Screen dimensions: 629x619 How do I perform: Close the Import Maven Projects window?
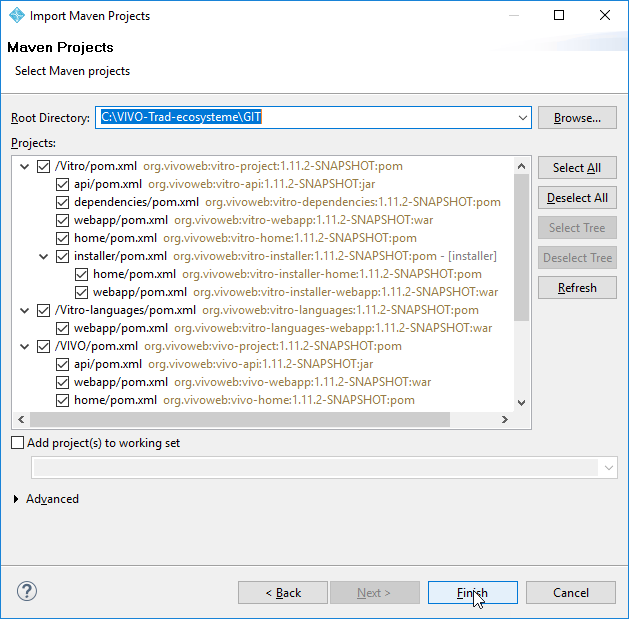tap(605, 15)
